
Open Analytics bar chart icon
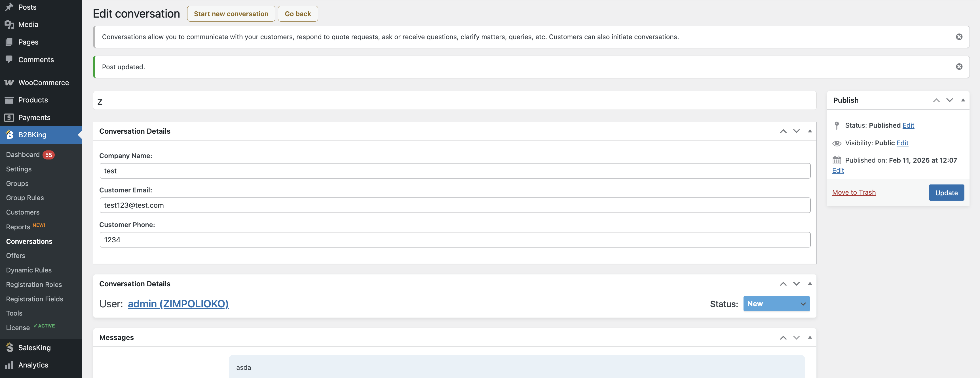pyautogui.click(x=9, y=365)
